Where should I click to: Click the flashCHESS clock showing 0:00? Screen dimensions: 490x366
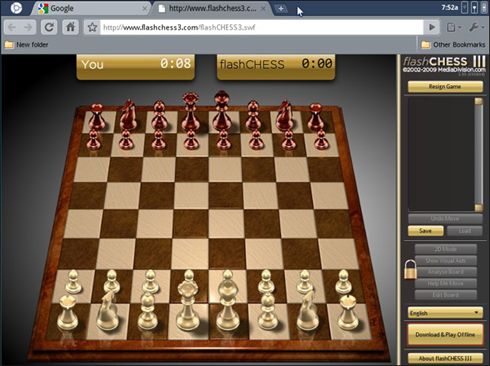pyautogui.click(x=276, y=67)
